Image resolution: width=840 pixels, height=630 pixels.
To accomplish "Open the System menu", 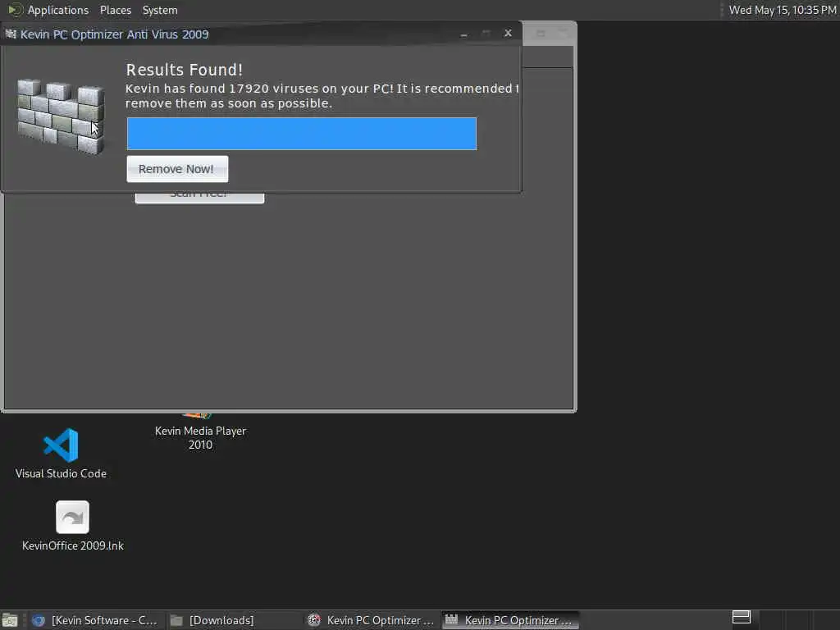I will tap(160, 10).
